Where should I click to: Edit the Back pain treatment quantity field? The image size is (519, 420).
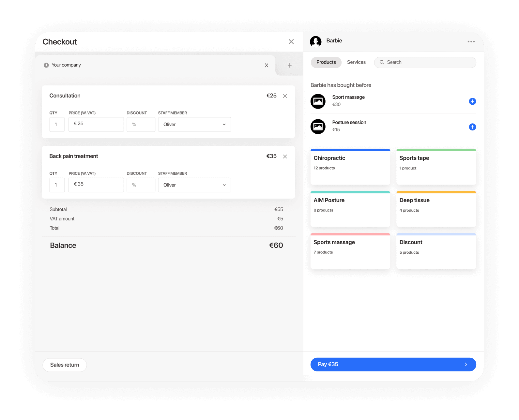(57, 185)
